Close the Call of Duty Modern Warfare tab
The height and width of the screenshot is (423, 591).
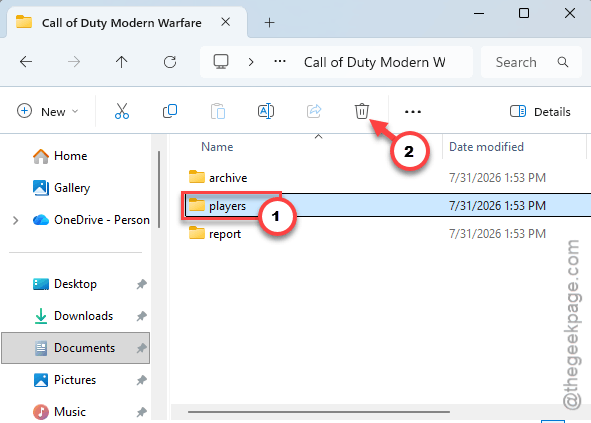[225, 22]
